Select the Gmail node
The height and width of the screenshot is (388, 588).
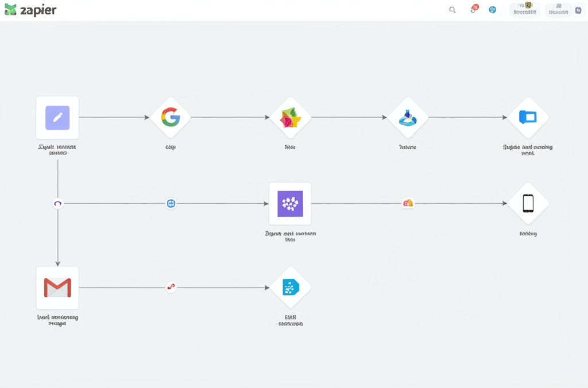[57, 288]
